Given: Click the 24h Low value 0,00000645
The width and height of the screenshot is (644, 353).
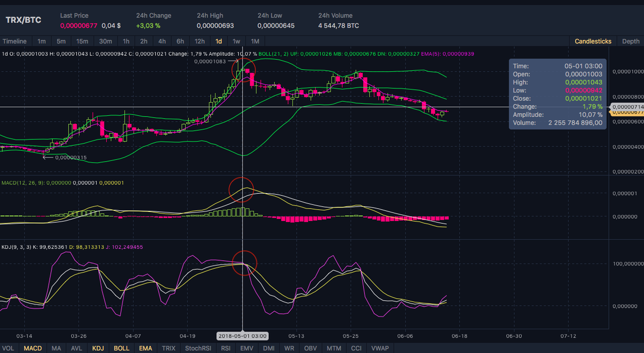Looking at the screenshot, I should [276, 25].
